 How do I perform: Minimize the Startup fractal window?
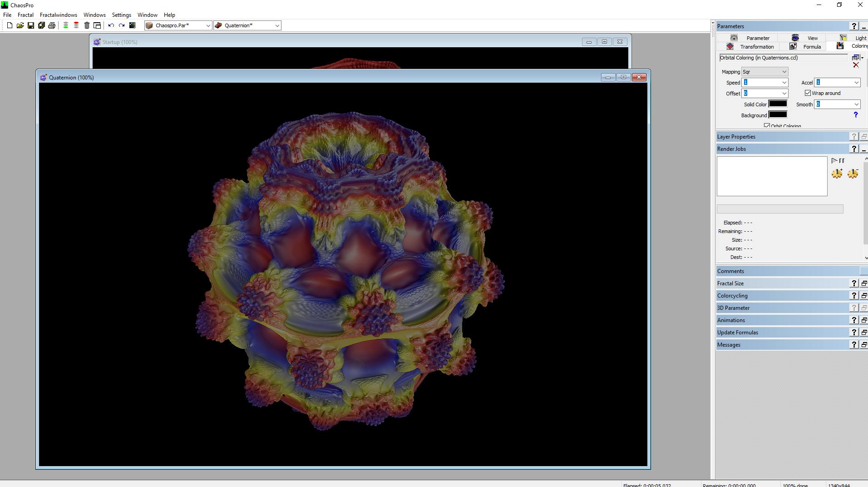pyautogui.click(x=589, y=42)
